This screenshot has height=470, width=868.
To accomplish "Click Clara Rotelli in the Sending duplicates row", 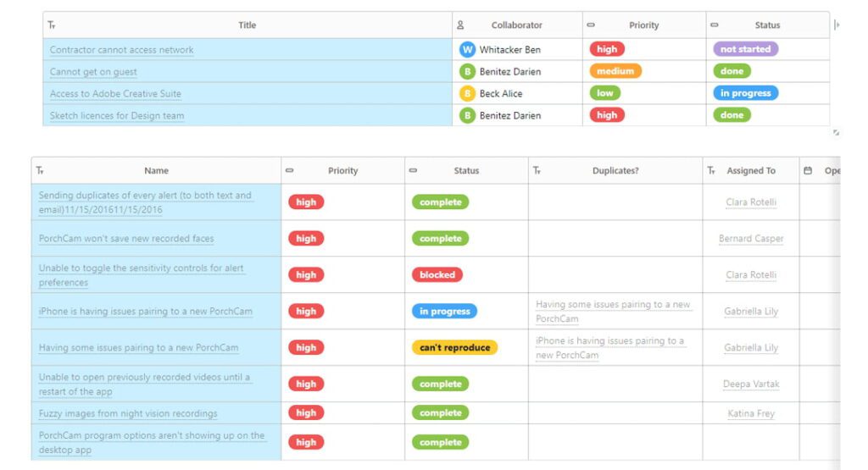I will [751, 202].
